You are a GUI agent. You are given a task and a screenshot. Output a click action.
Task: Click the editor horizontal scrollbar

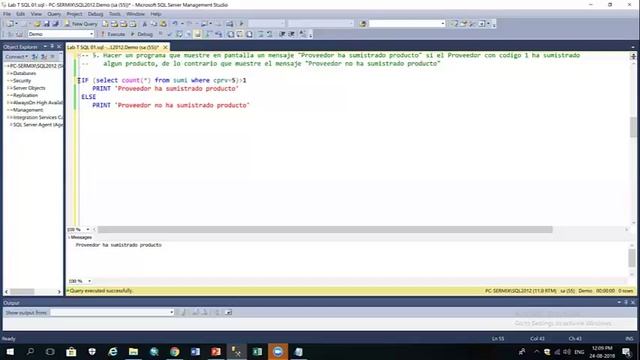(324, 230)
